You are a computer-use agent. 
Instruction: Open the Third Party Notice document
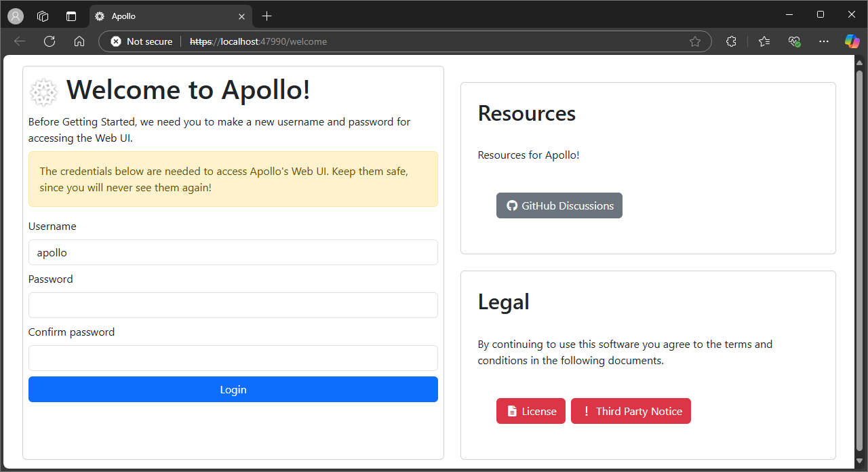[x=631, y=411]
